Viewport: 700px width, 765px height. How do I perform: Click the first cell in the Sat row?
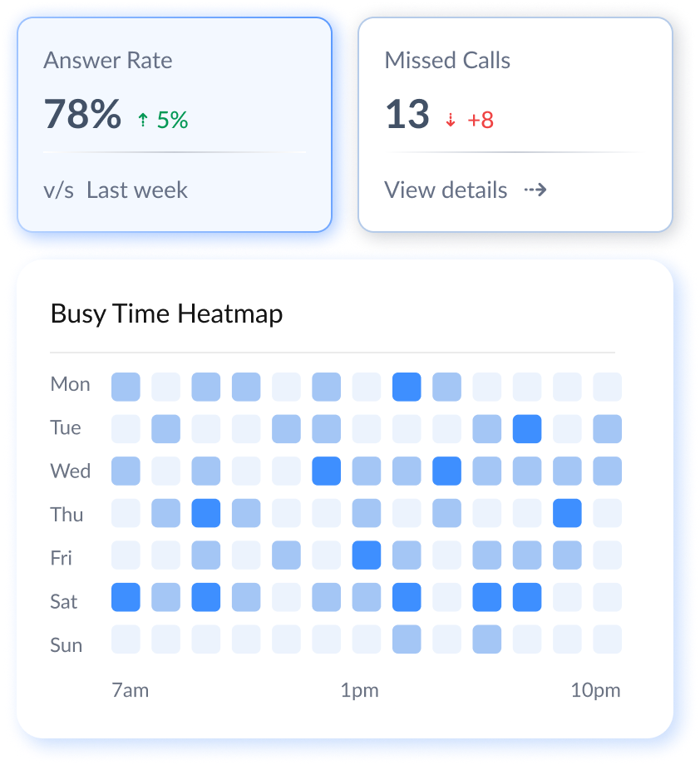pyautogui.click(x=126, y=597)
